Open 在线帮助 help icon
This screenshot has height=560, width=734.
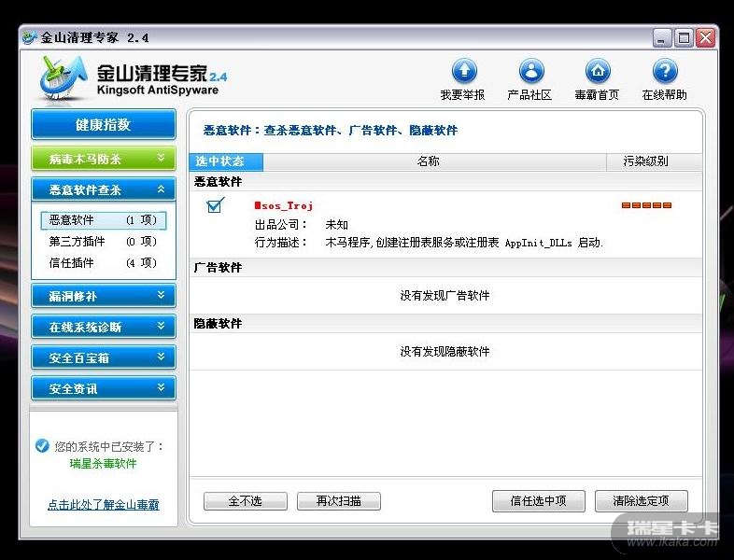tap(665, 71)
